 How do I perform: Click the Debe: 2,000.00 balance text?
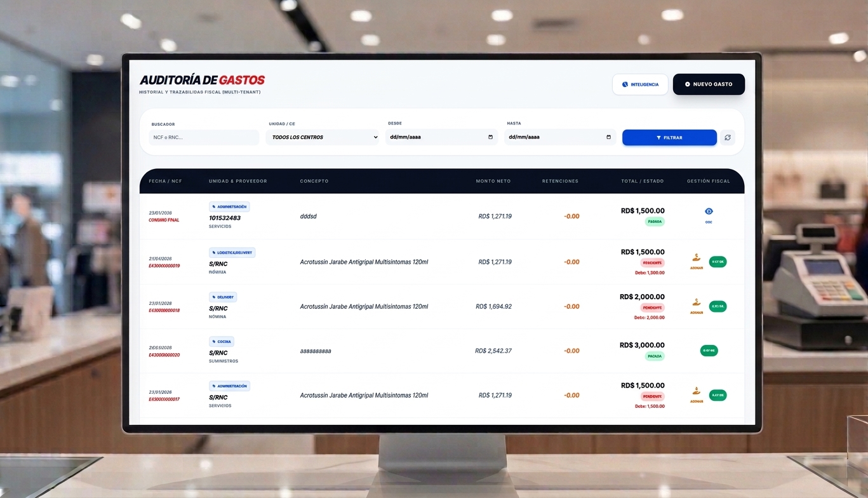pos(650,318)
